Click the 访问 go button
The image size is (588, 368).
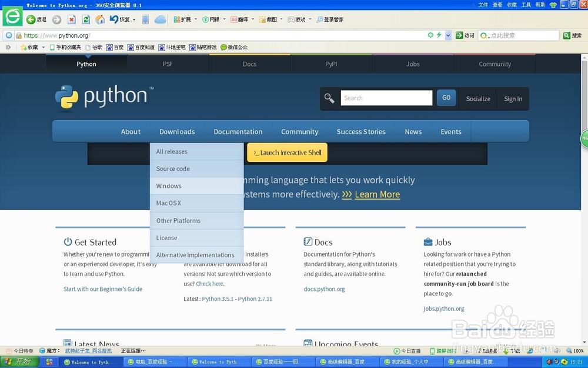[x=465, y=35]
